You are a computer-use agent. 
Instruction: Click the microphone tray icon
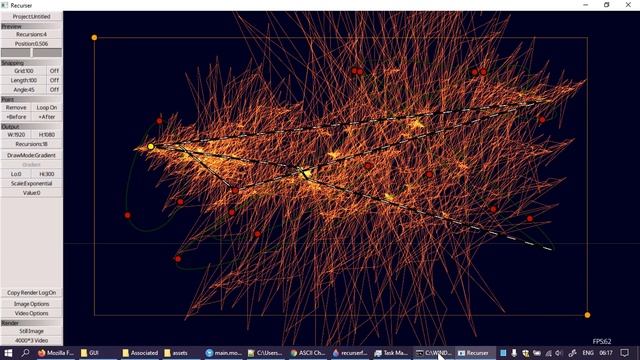tap(514, 353)
